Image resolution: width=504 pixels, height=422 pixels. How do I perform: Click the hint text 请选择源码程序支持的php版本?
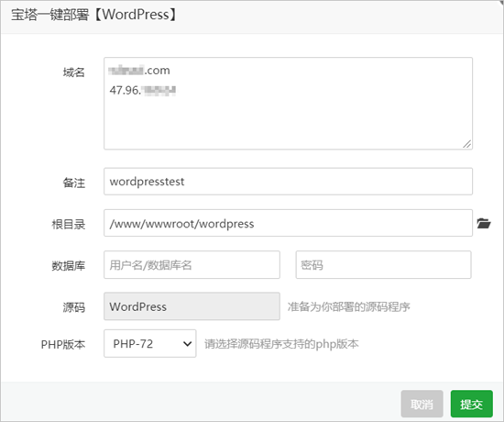point(281,344)
